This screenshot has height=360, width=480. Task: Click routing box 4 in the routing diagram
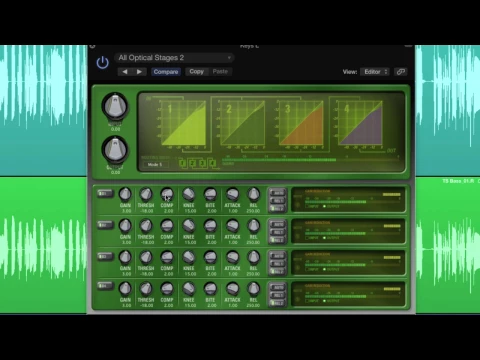pyautogui.click(x=212, y=163)
